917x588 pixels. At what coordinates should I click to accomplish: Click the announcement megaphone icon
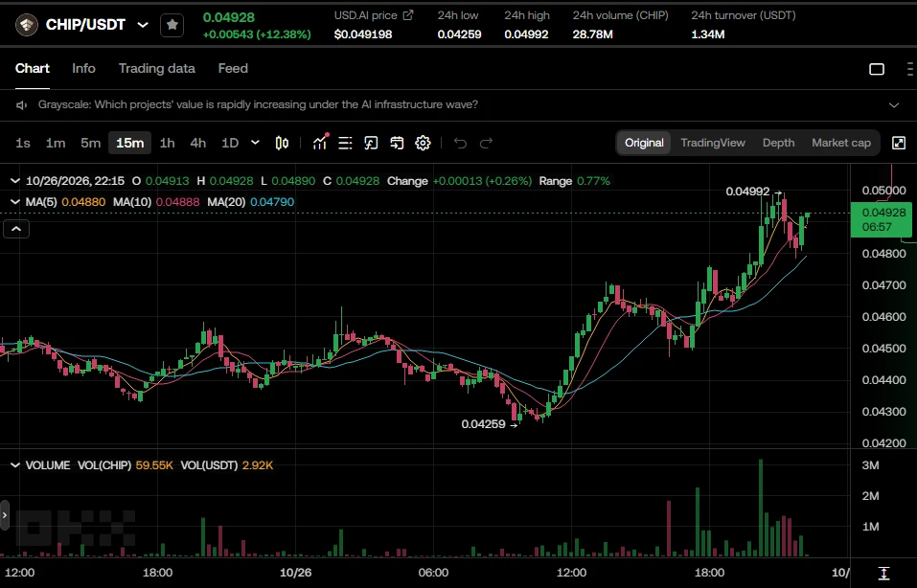(22, 104)
